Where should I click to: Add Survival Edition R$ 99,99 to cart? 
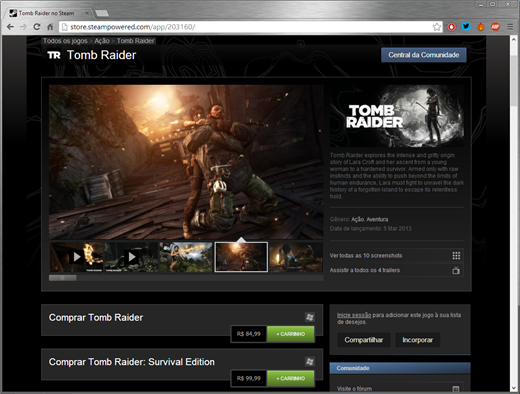tap(291, 379)
